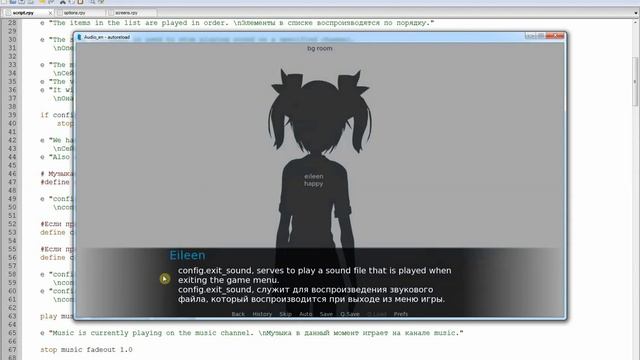The width and height of the screenshot is (640, 360).
Task: Click the dialogue text about config.exit_sound
Action: tap(314, 284)
